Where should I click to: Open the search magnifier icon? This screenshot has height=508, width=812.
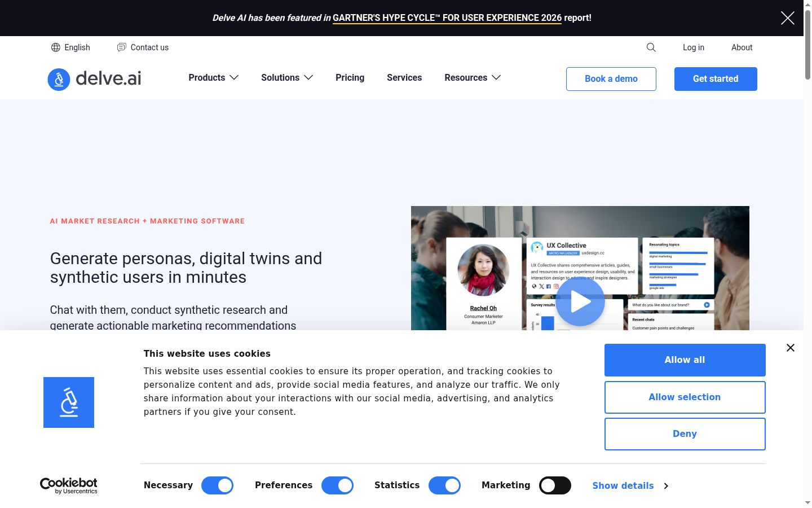(x=651, y=47)
